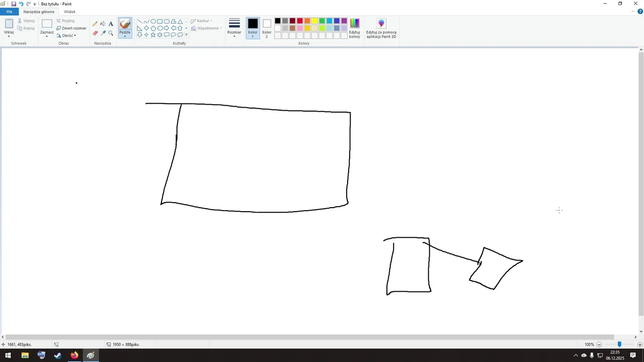Viewport: 644px width, 362px height.
Task: Click the '100%' zoom level text
Action: (x=589, y=344)
